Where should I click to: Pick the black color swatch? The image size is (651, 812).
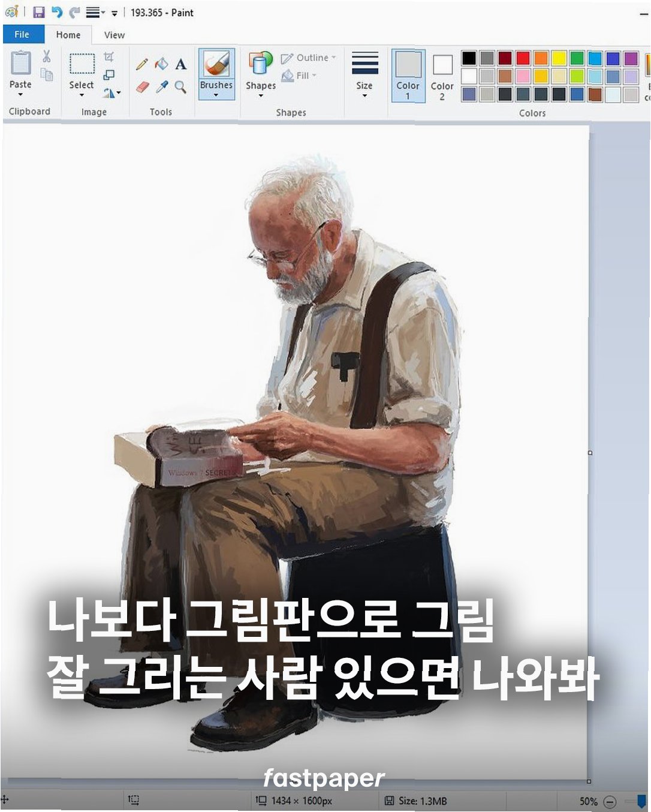(x=469, y=58)
